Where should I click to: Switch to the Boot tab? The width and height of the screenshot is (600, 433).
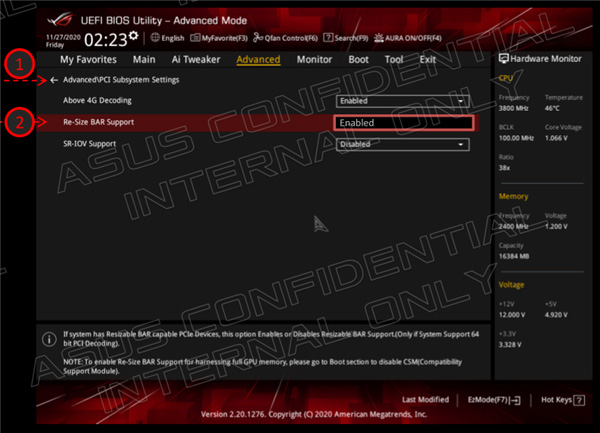coord(358,59)
